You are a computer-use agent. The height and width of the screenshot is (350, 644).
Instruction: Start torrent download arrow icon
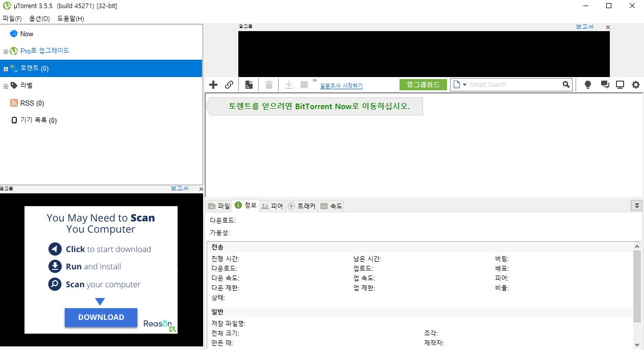pyautogui.click(x=288, y=85)
